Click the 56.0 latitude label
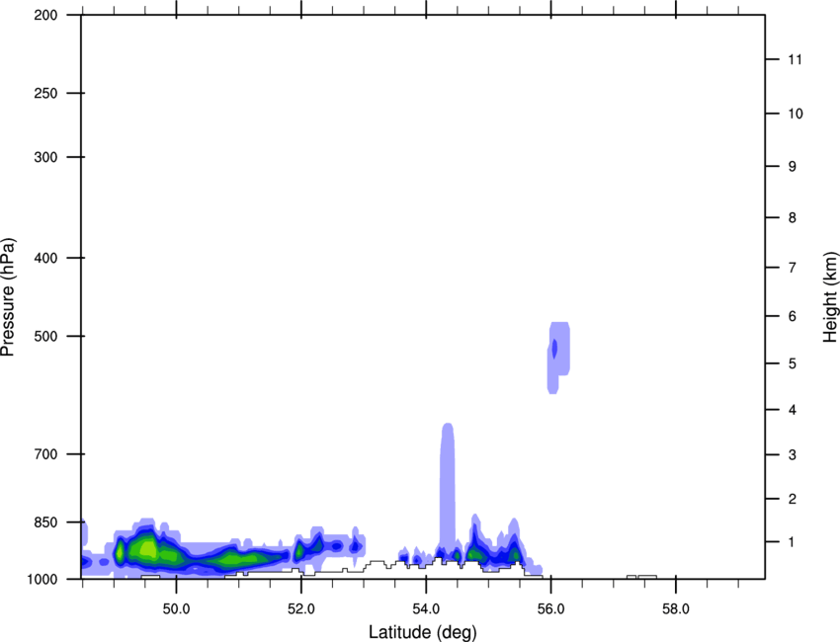 click(550, 609)
